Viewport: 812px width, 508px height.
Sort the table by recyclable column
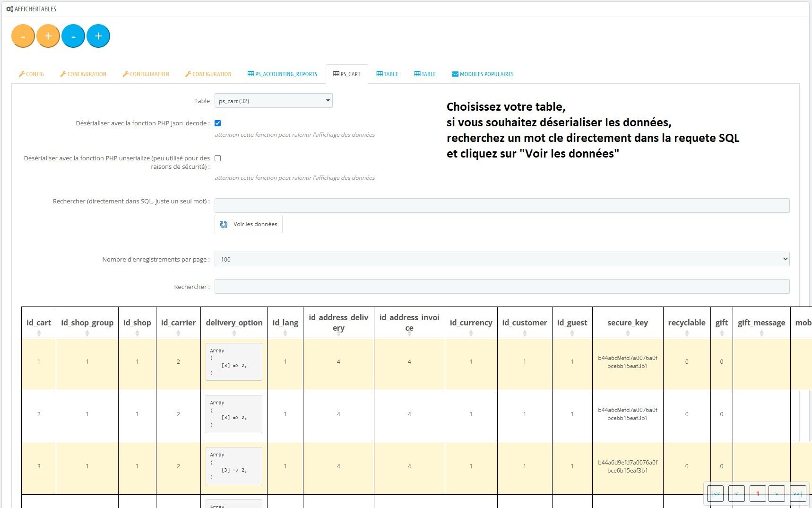[687, 323]
